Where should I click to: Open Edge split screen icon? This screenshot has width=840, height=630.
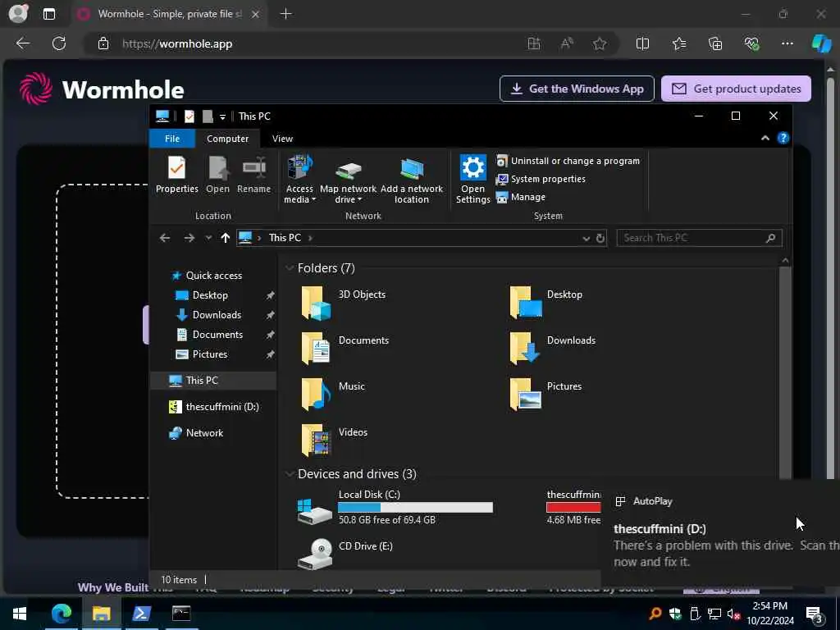pyautogui.click(x=642, y=44)
